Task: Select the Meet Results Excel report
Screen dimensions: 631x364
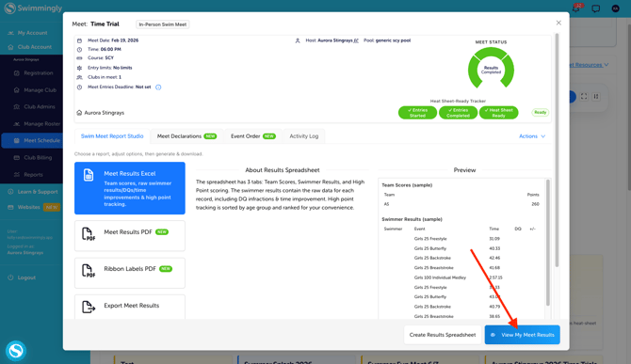Action: [130, 188]
